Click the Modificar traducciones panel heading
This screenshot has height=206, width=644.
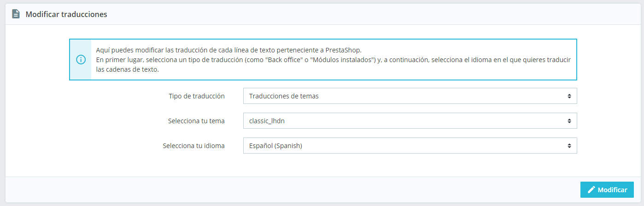[66, 14]
